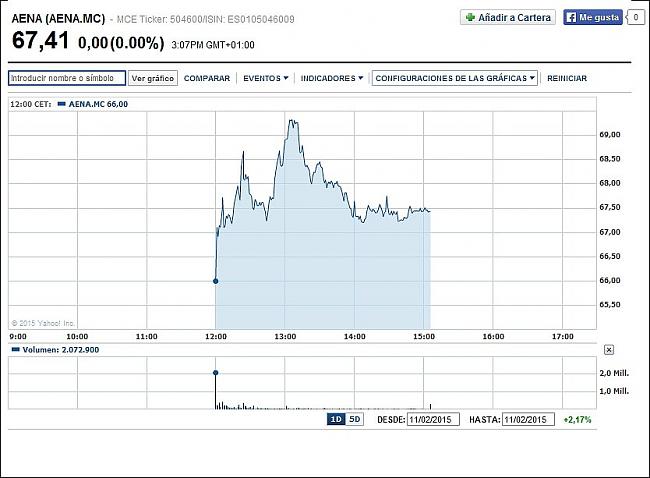Click the Facebook like counter showing 0

[636, 17]
